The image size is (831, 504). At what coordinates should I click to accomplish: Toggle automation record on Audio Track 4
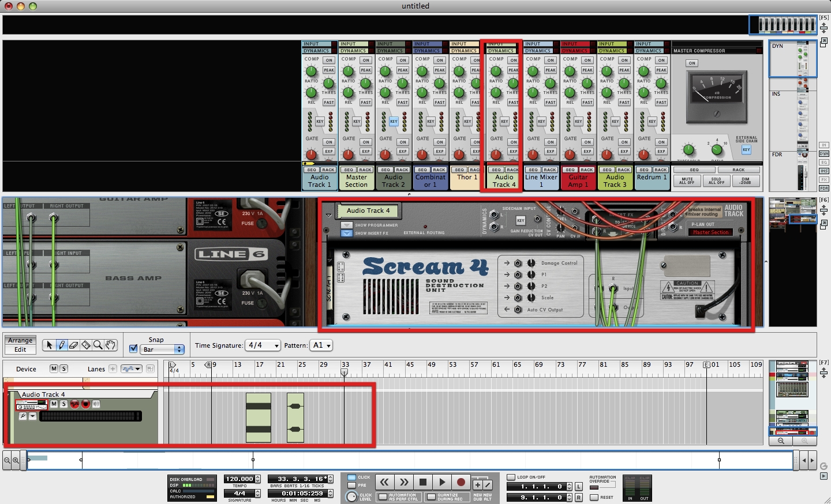(x=74, y=404)
